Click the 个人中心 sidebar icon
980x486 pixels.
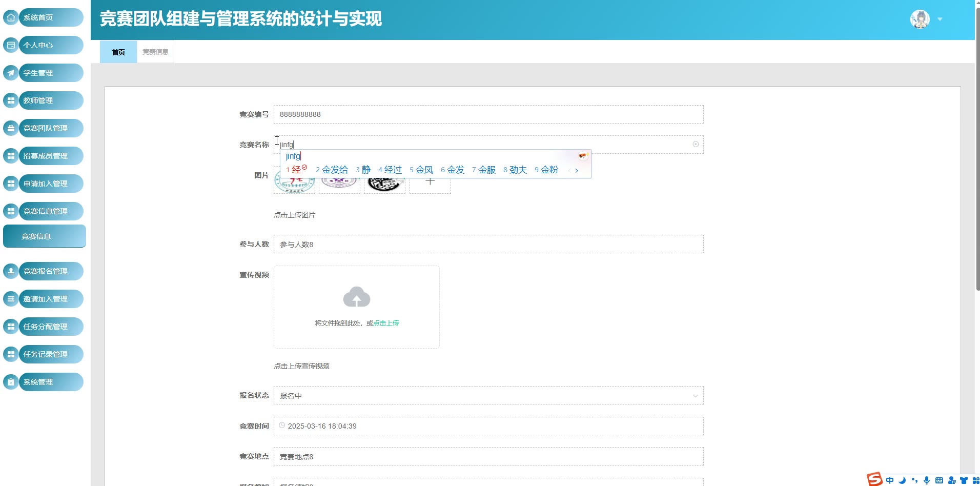[x=11, y=45]
